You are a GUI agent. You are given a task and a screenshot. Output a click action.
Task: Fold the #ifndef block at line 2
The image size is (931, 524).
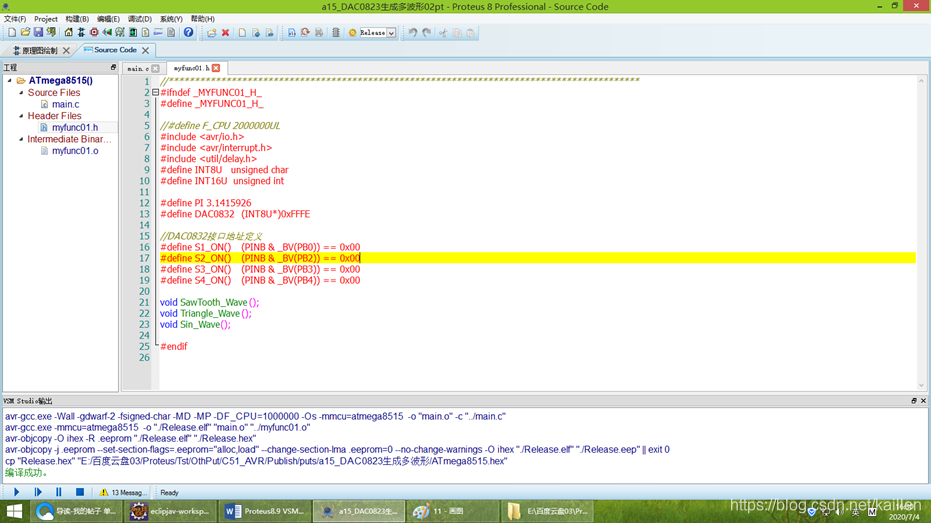155,93
